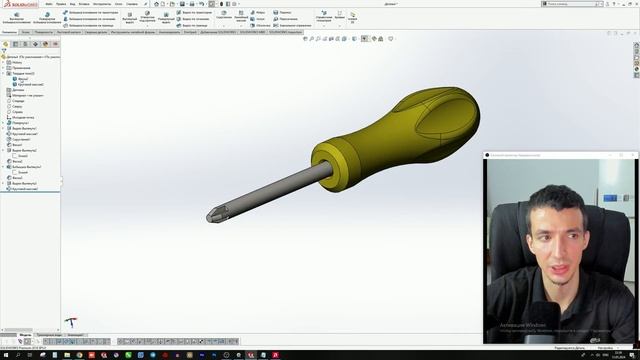Select the Fillet (Скругление) tool

[224, 15]
